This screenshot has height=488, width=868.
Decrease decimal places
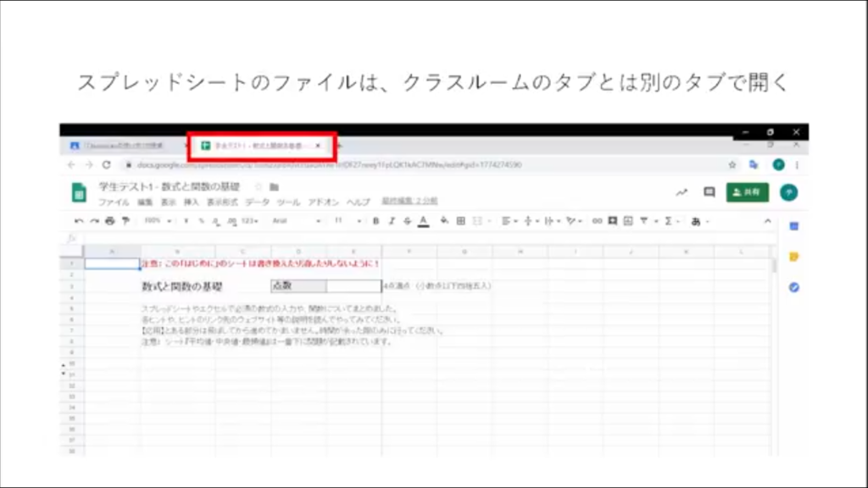click(x=216, y=221)
